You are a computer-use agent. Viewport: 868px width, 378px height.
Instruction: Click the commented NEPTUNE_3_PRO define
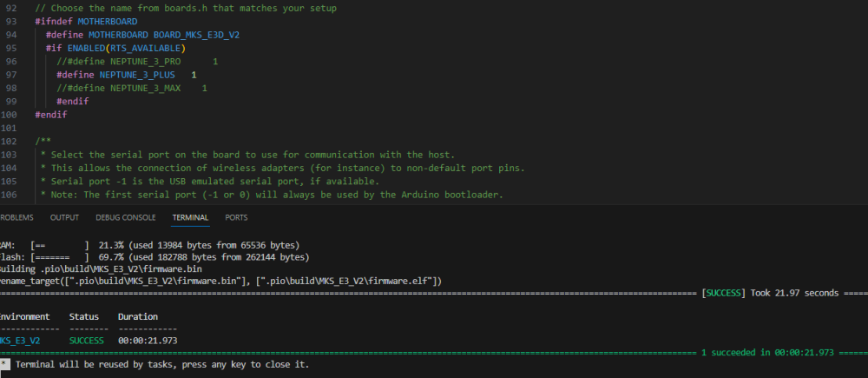(122, 62)
